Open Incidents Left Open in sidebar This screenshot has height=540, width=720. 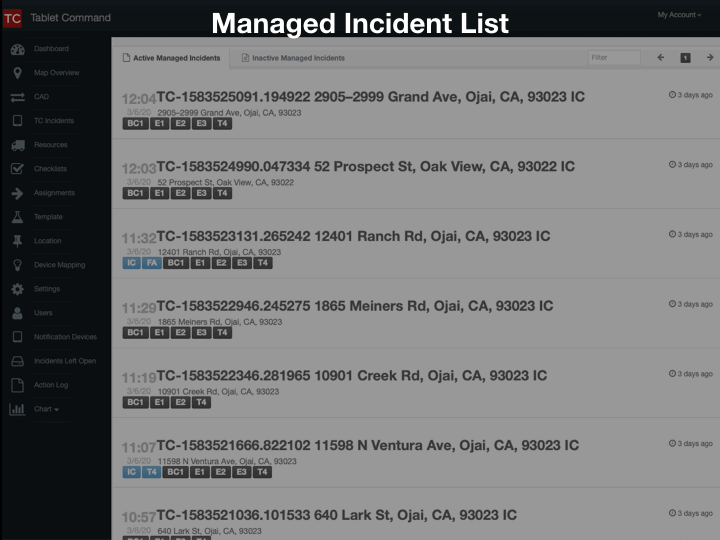[64, 361]
